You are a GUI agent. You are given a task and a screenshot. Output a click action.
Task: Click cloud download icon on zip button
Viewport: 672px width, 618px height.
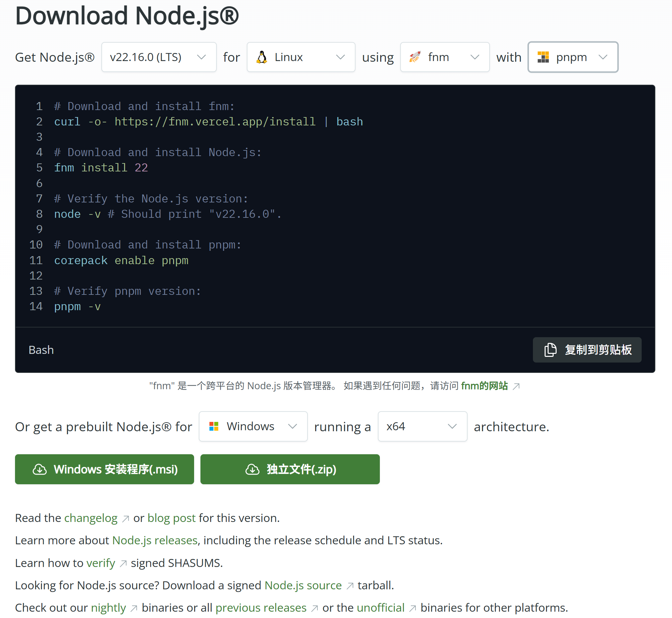coord(252,469)
